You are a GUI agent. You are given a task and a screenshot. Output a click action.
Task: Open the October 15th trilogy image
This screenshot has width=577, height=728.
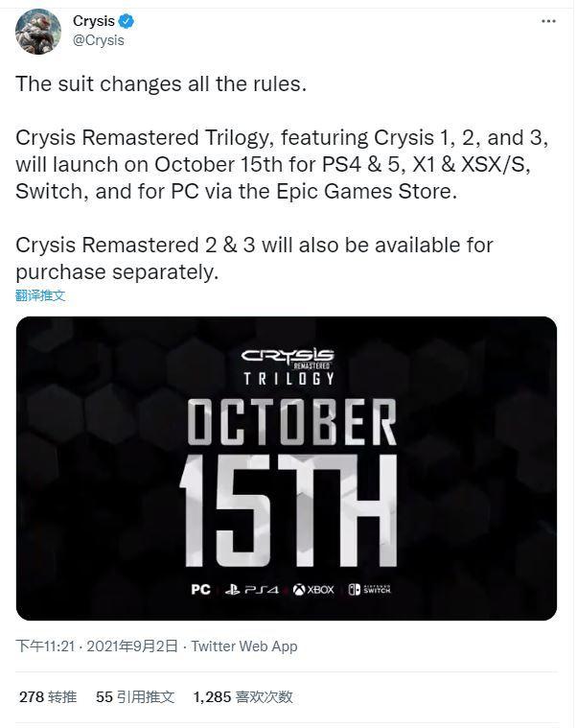[x=287, y=468]
